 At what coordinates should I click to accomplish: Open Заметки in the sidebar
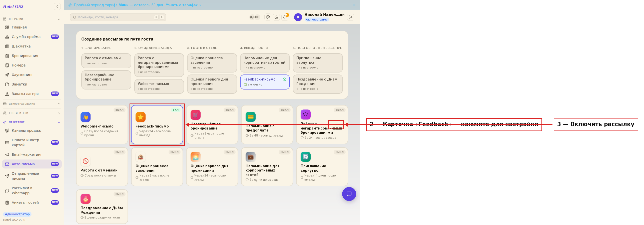coord(32,84)
